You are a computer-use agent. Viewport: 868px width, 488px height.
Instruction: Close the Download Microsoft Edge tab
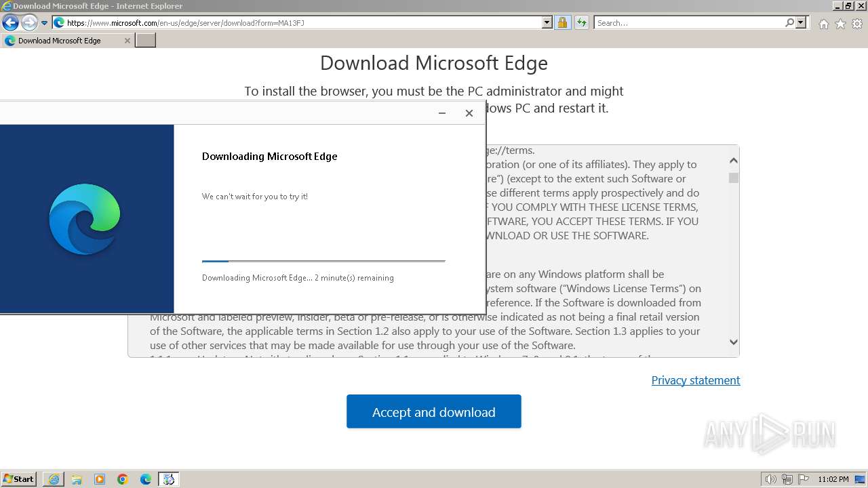pos(127,41)
